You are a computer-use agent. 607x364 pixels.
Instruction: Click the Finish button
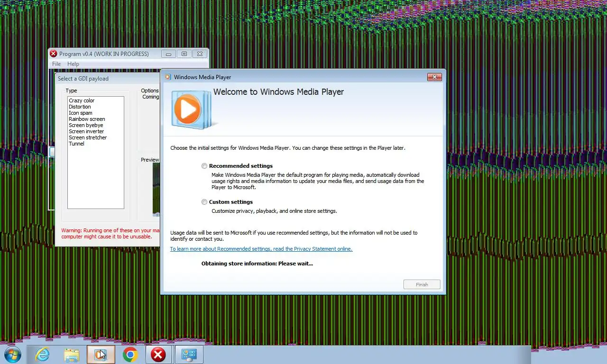pyautogui.click(x=422, y=284)
